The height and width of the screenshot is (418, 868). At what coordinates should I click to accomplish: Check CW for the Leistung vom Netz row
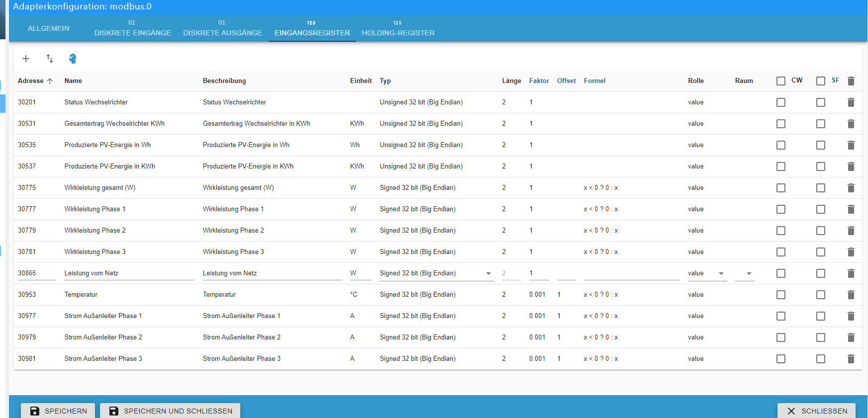click(x=781, y=273)
